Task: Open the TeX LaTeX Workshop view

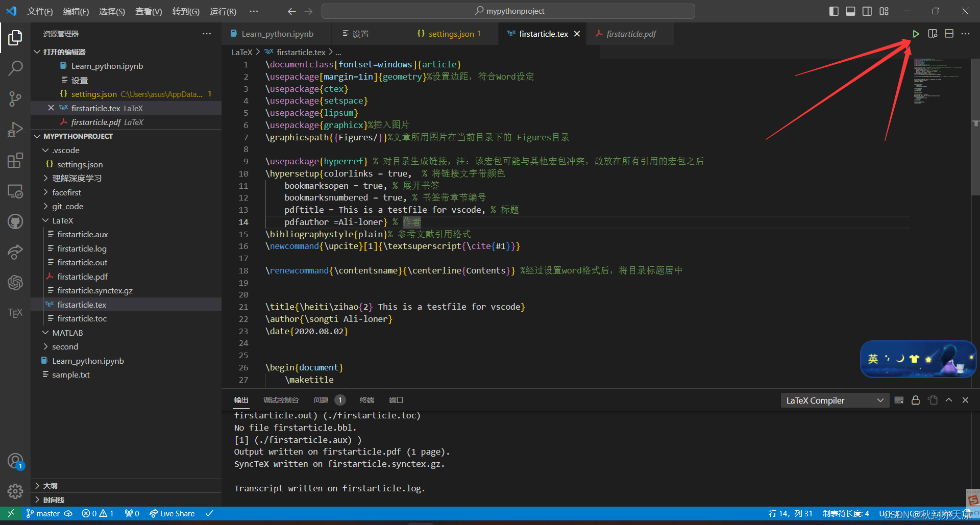Action: (x=15, y=313)
